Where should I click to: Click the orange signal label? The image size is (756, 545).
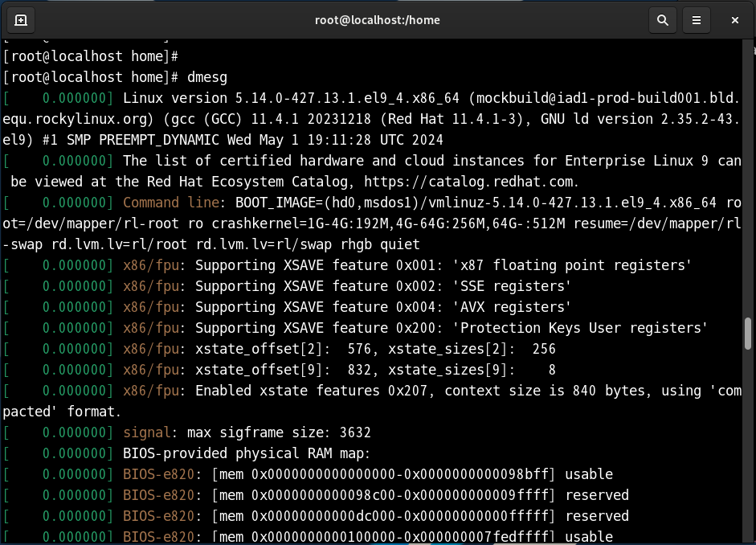[x=147, y=432]
